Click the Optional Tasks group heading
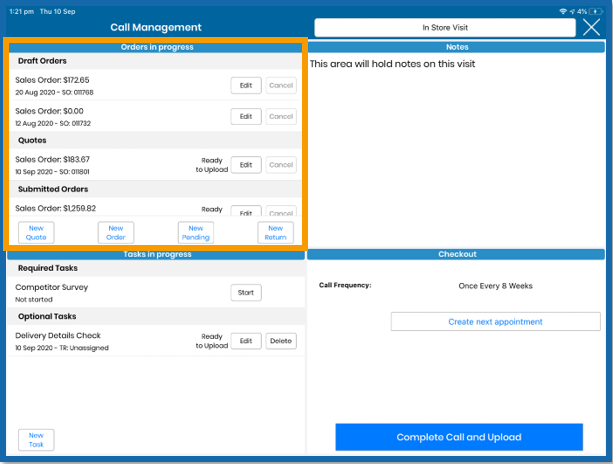This screenshot has height=464, width=613. tap(47, 316)
